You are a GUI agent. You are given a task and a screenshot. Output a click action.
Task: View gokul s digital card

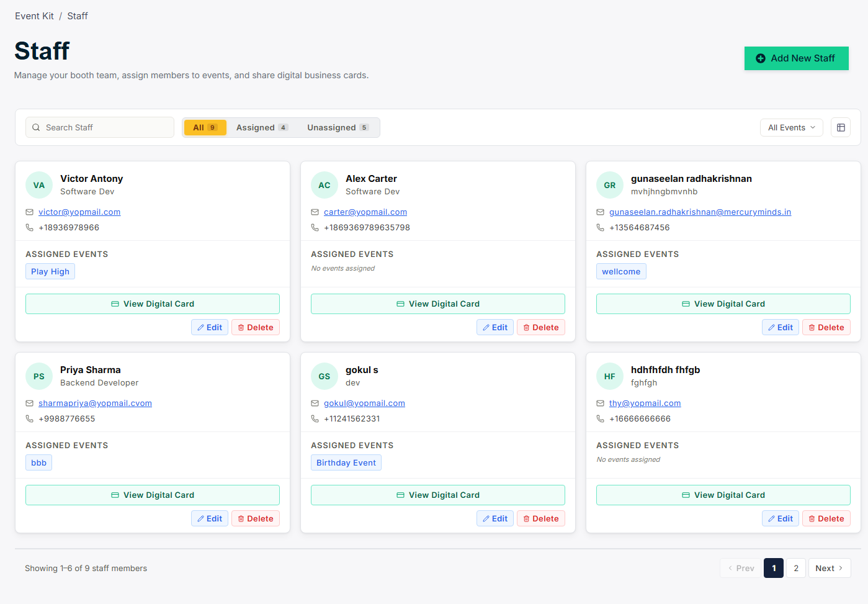(438, 495)
